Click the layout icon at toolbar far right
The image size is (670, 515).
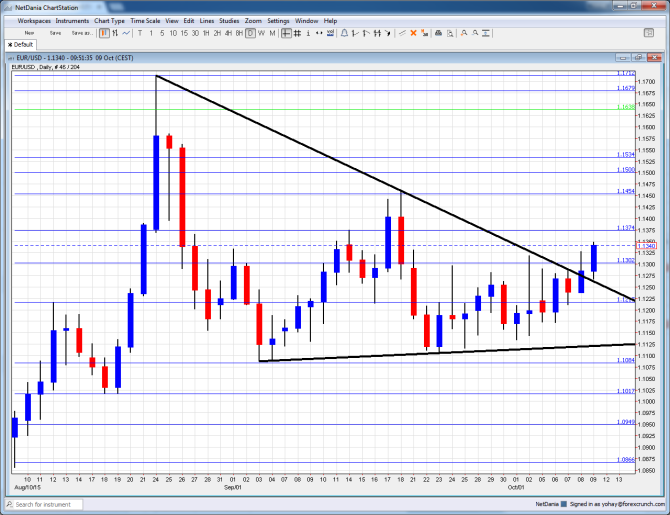click(x=649, y=33)
